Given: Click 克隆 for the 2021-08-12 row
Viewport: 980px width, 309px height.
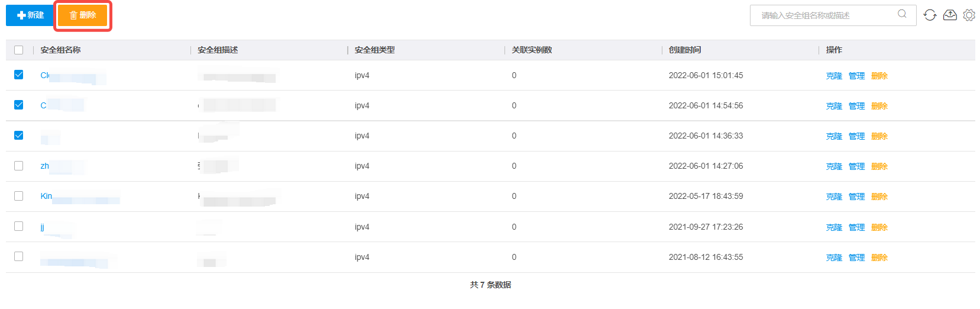Looking at the screenshot, I should pyautogui.click(x=834, y=257).
